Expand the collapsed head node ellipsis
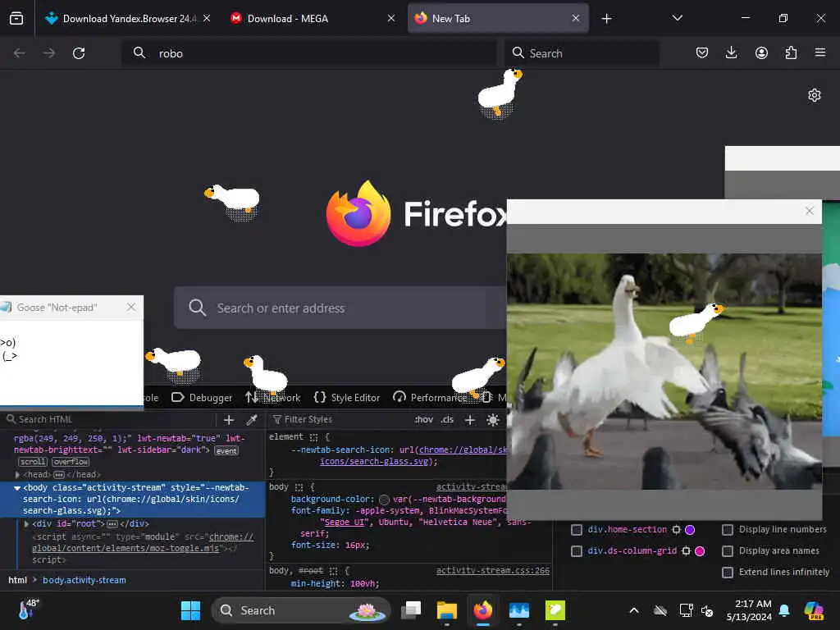 (59, 475)
